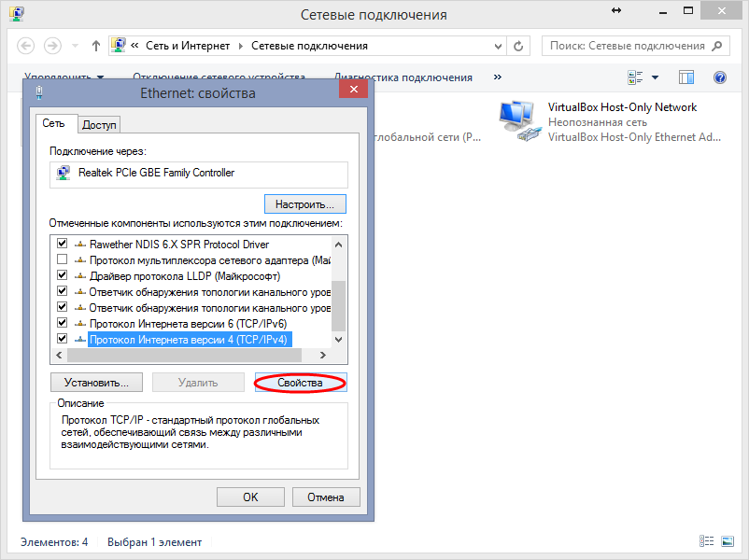This screenshot has width=749, height=560.
Task: Expand the breadcrumb arrow after 'Сеть и Интернет'
Action: [x=241, y=46]
